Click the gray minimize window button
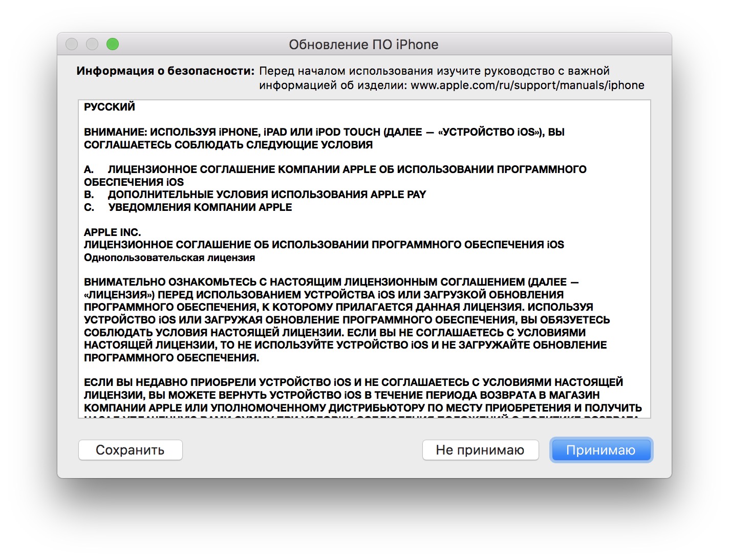 [x=92, y=45]
